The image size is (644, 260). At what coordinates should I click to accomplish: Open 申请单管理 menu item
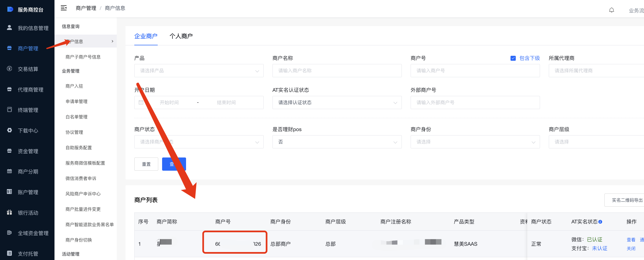[77, 101]
